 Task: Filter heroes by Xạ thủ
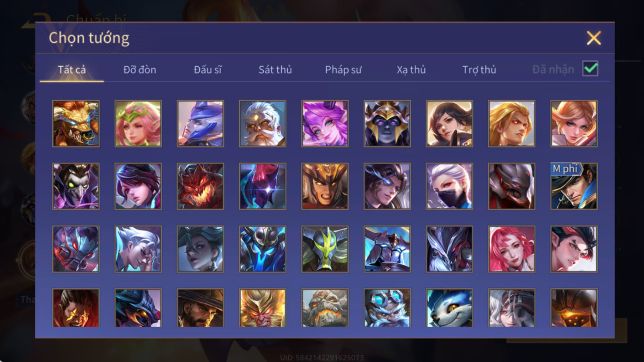point(411,70)
